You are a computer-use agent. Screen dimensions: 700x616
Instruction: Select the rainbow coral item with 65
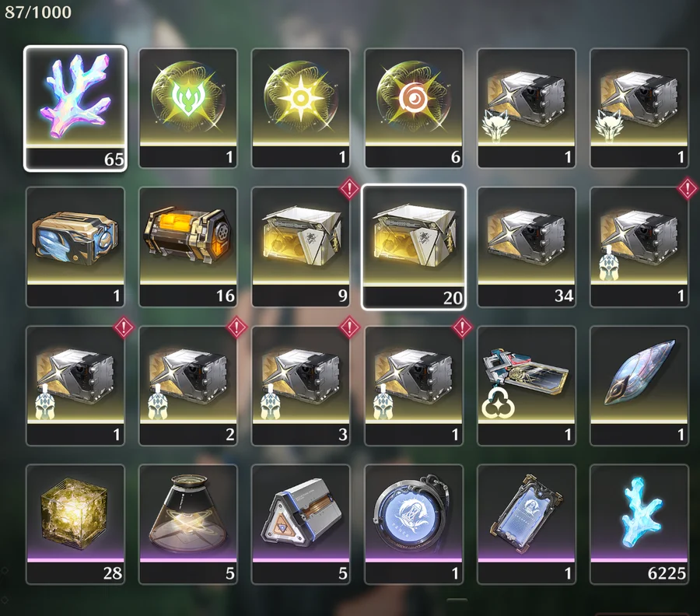tap(75, 108)
